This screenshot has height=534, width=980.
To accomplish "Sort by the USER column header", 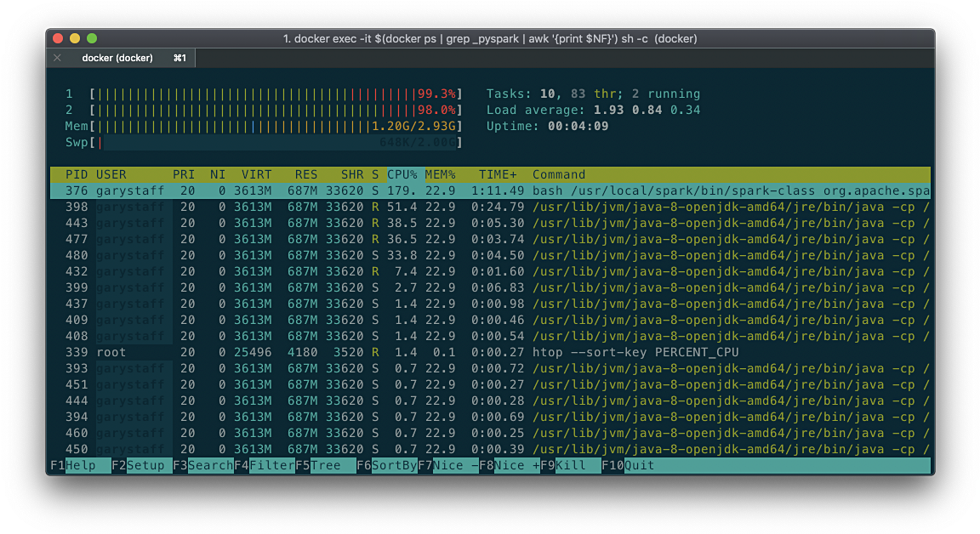I will tap(113, 174).
